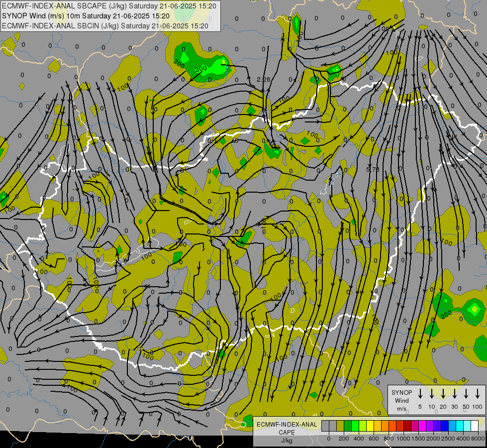
Task: Click the ECMWF-INDEX-ANAL legend title
Action: click(287, 425)
